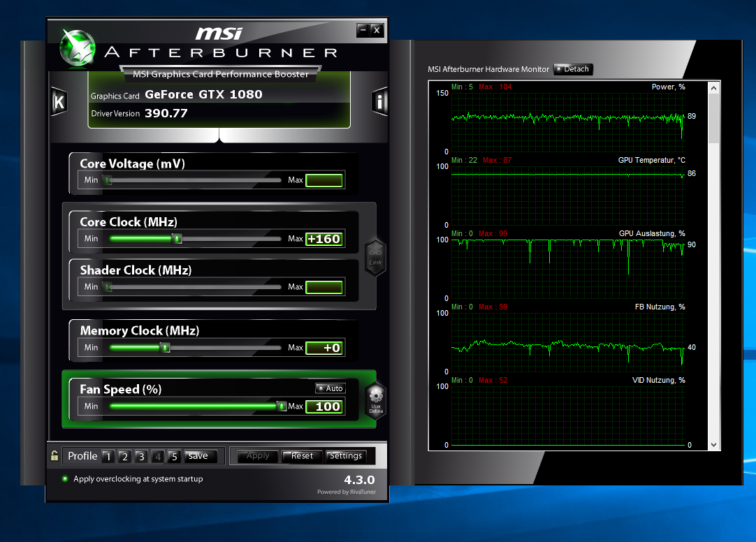Edit the Fan Speed 100 value field
This screenshot has height=542, width=756.
tap(324, 406)
